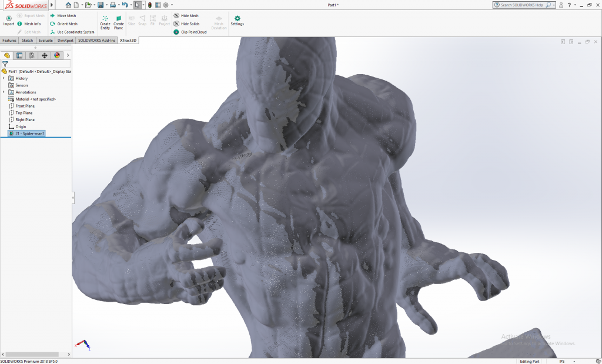Select the Origin tree item
The width and height of the screenshot is (602, 364).
(17, 126)
